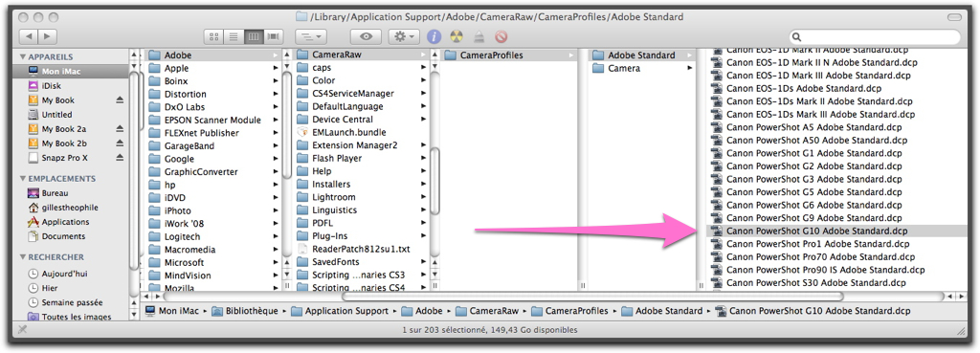This screenshot has width=980, height=353.
Task: Click the red Delete toolbar icon
Action: 501,37
